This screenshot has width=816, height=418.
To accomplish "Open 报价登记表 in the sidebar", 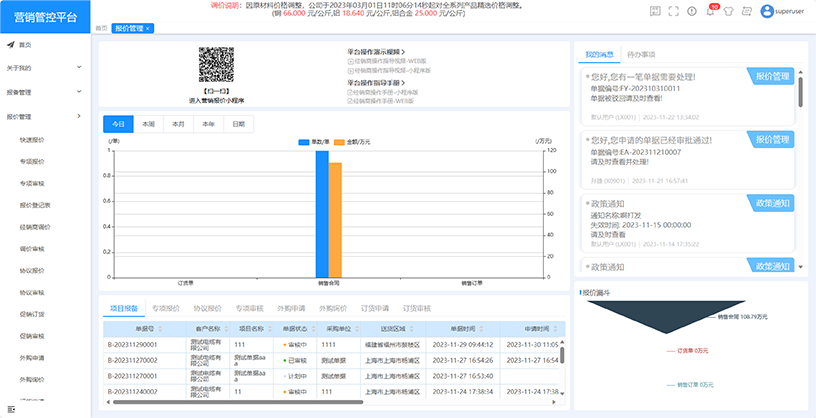I will [35, 205].
